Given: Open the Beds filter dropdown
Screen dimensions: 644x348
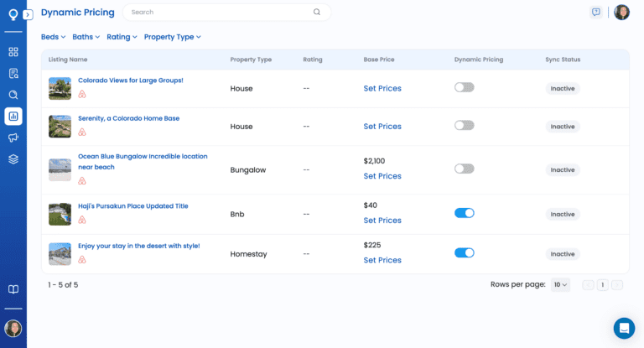Looking at the screenshot, I should tap(53, 37).
